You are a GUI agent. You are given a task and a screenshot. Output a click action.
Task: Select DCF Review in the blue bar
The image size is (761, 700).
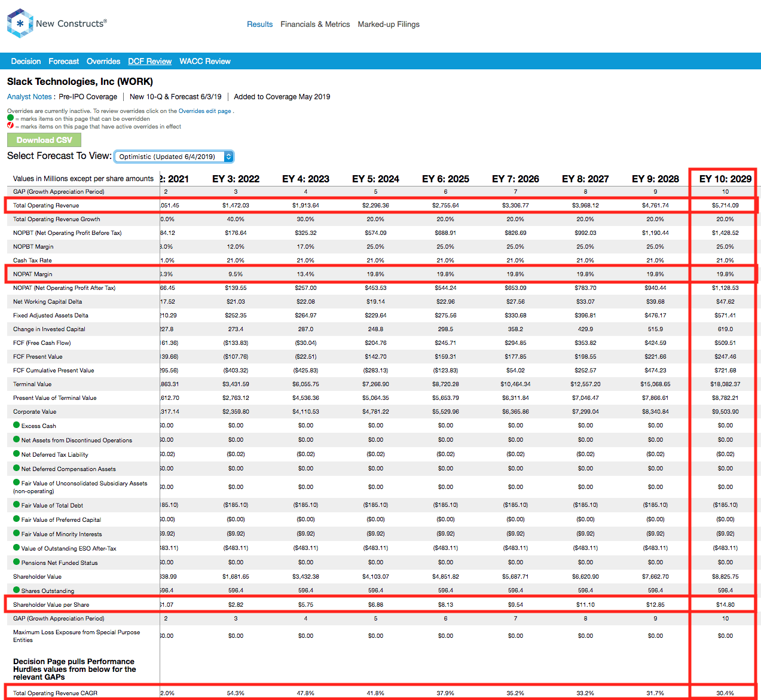pos(149,62)
